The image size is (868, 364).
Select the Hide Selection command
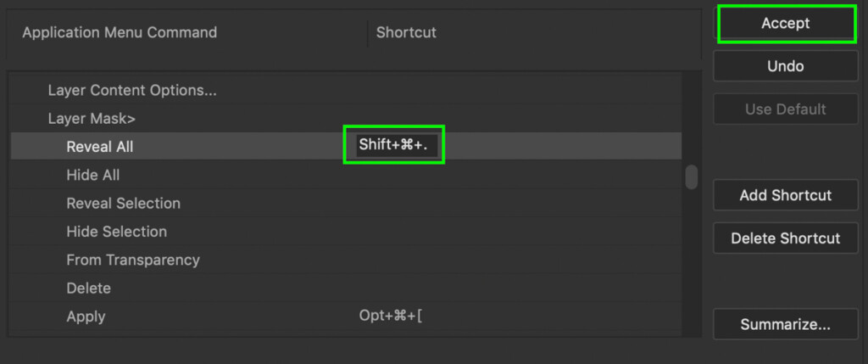117,232
